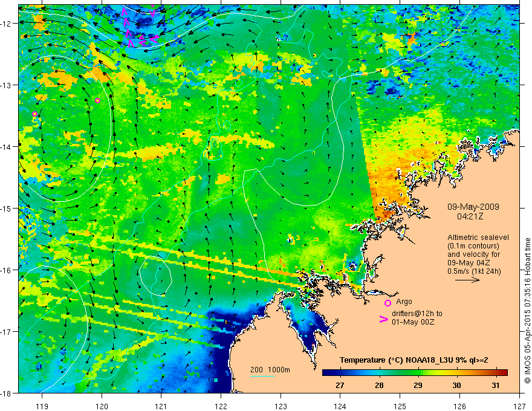Screen dimensions: 532x411
Task: Click the 'Altimetric sealevel' text
Action: 478,238
